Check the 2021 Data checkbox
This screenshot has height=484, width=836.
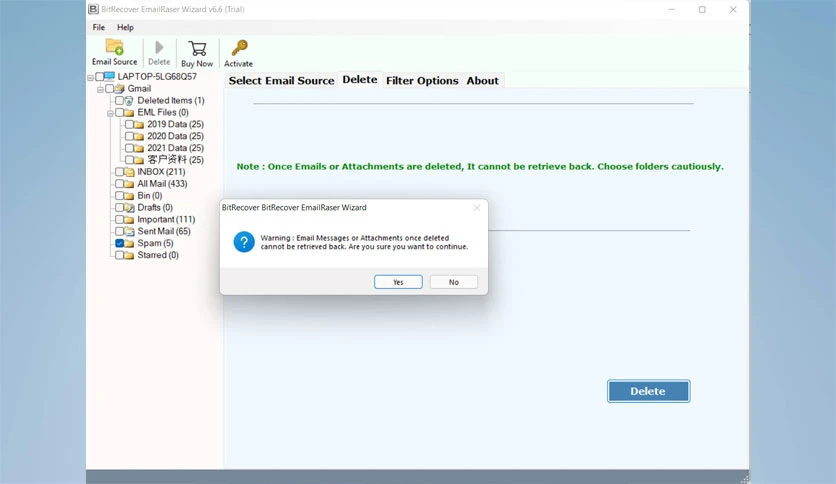130,148
